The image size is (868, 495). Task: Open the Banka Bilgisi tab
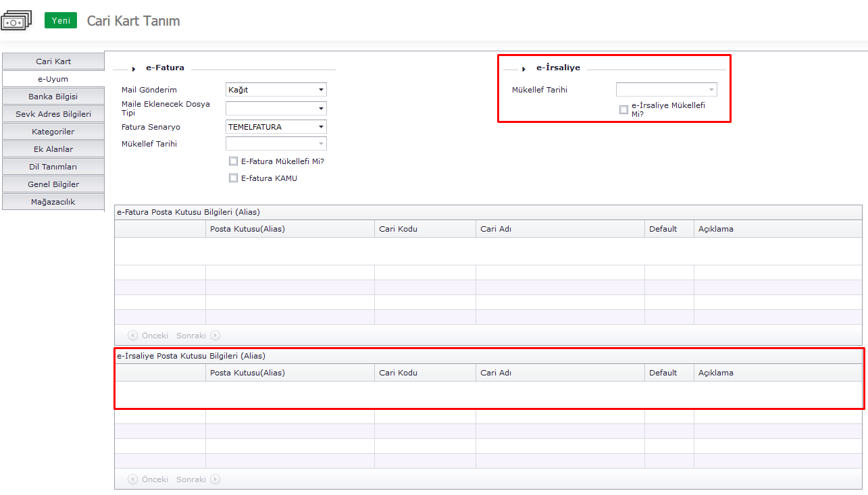53,97
